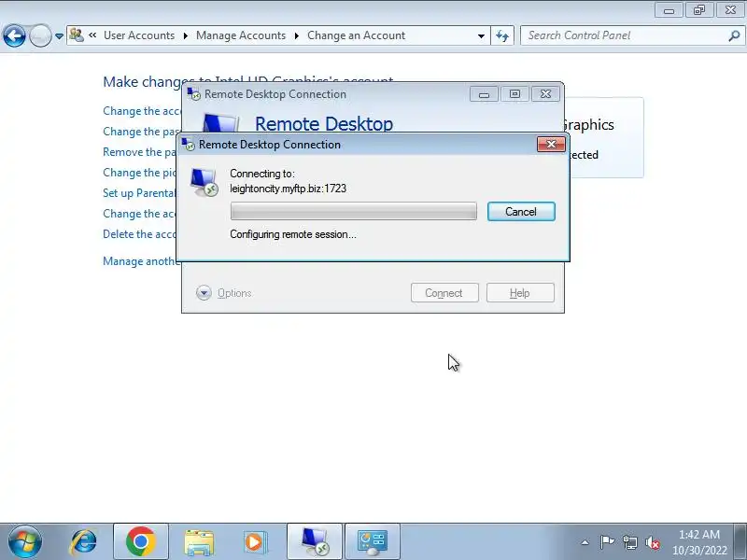Click the Show desktop button

coord(740,541)
